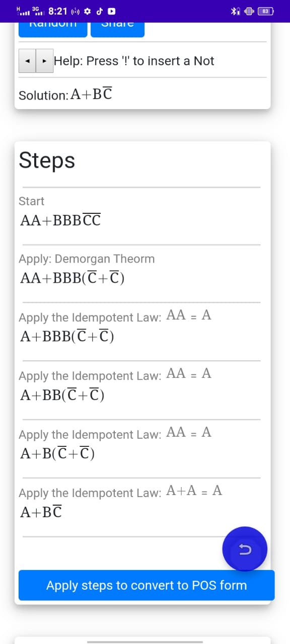The height and width of the screenshot is (644, 290).
Task: Select the Demorgan Theorm step result
Action: pos(72,278)
